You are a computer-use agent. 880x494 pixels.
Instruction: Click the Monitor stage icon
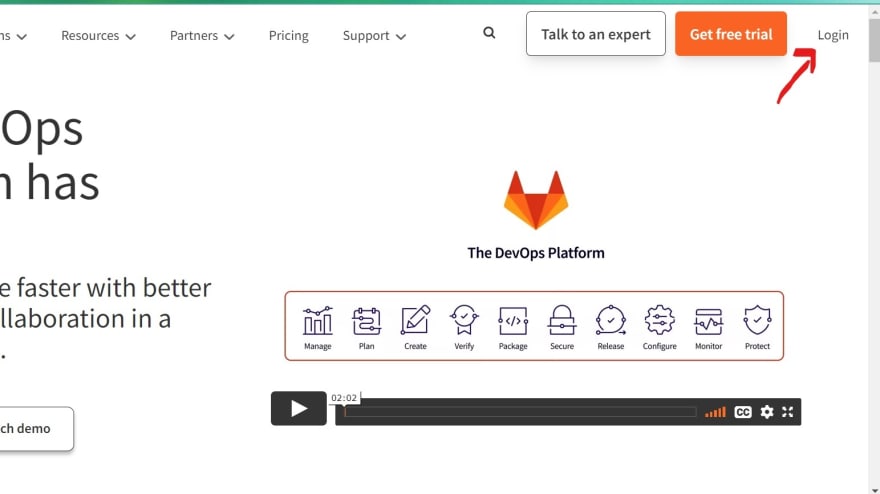tap(708, 322)
